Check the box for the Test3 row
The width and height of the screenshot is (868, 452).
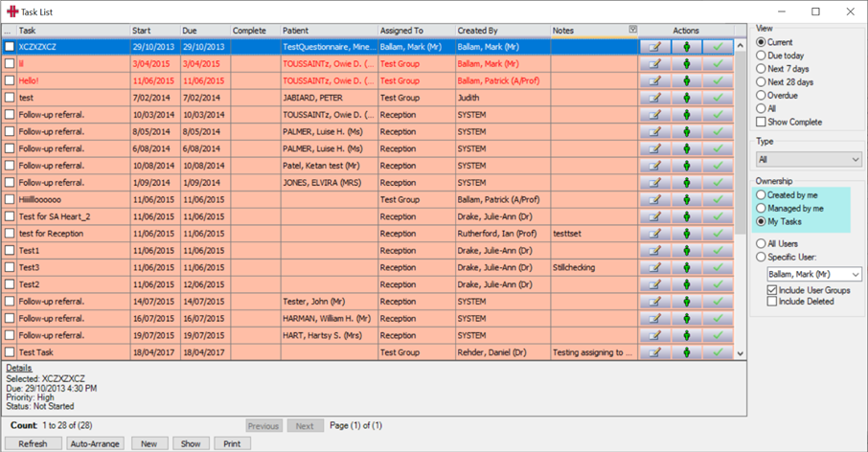click(10, 268)
